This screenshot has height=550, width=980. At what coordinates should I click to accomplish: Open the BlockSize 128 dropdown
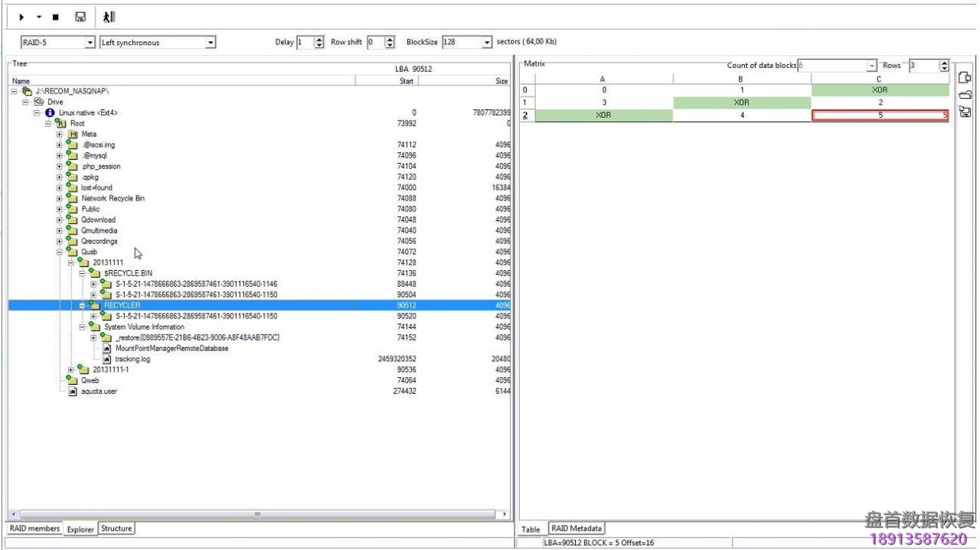(x=486, y=43)
